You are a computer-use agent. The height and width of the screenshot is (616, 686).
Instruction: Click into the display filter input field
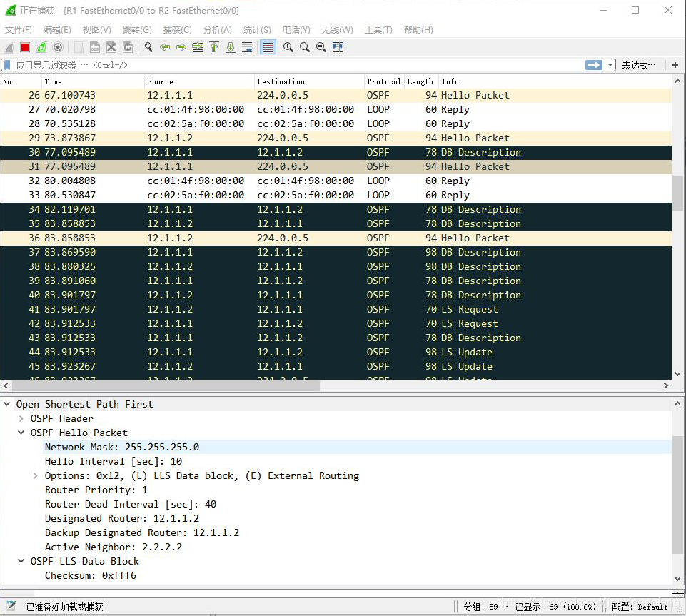[299, 65]
